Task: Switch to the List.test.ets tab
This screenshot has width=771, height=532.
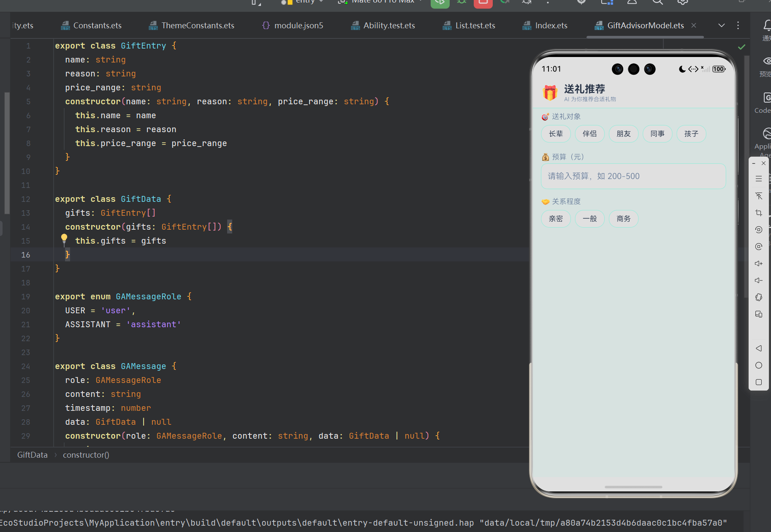Action: click(x=469, y=25)
